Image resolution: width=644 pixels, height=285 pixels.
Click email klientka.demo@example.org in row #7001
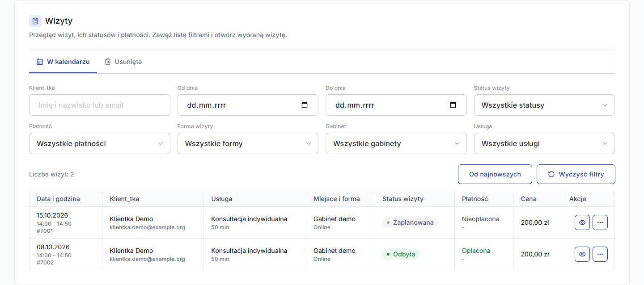147,227
